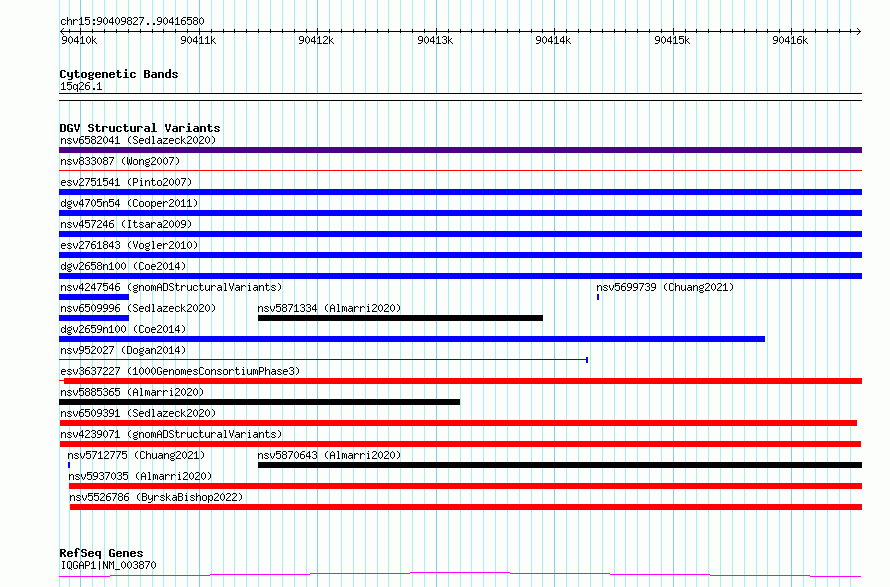This screenshot has height=587, width=890.
Task: Click the DGV Structural Variants track title
Action: [140, 128]
